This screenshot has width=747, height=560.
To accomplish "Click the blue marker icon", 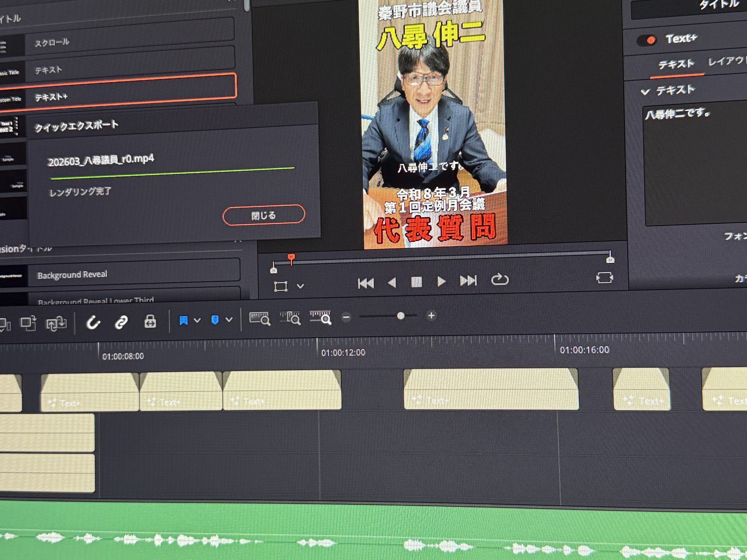I will click(x=215, y=320).
